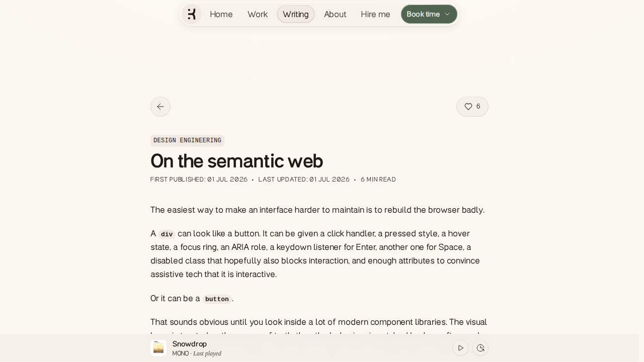
Task: Select the Design Engineering category tag
Action: tap(187, 141)
